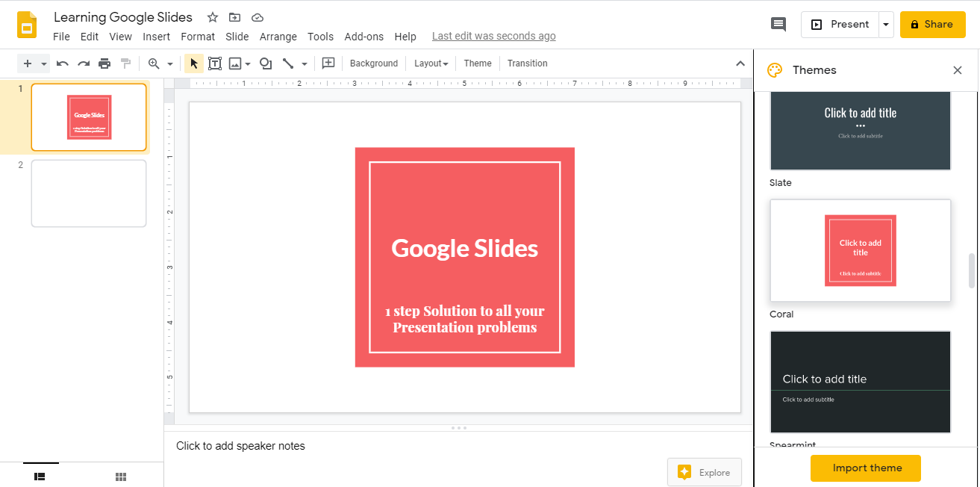Click the Theme toolbar button
Viewport: 980px width, 487px height.
pos(478,63)
